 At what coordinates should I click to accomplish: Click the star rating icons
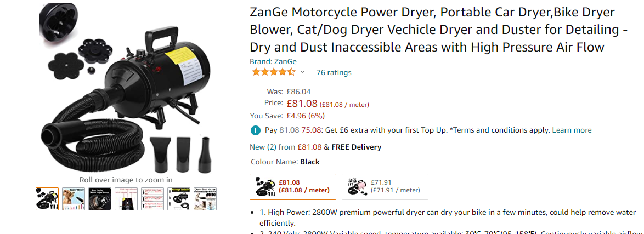pos(273,72)
